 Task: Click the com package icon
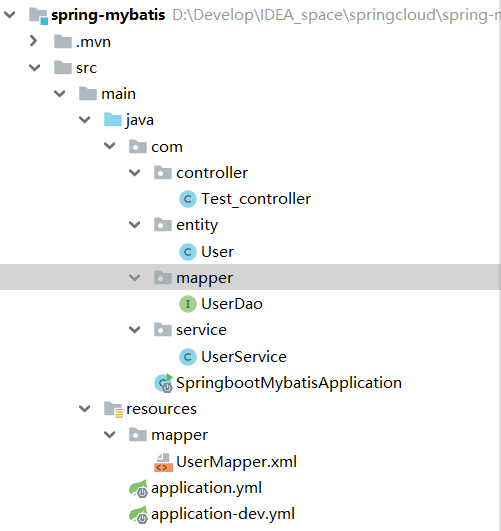point(138,147)
